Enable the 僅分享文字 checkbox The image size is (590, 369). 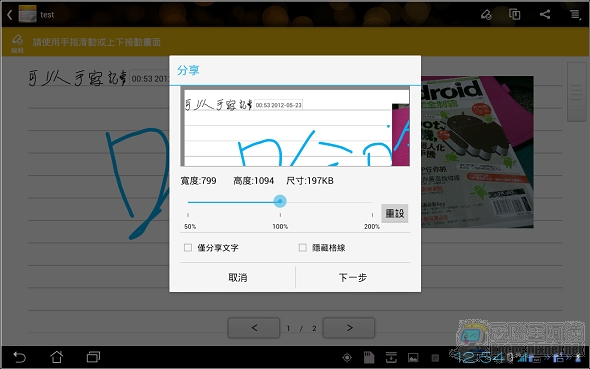click(188, 248)
